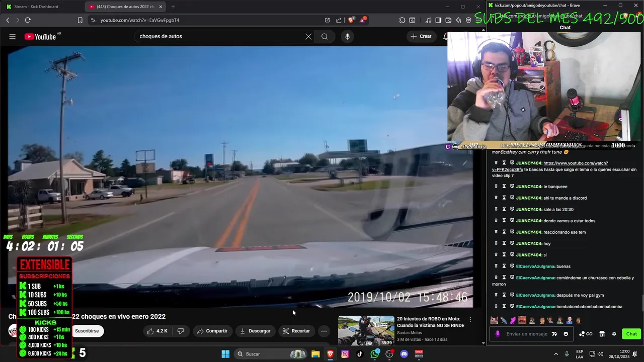Open options for the 20 Intentos video
Screen dimensions: 644x362
click(x=470, y=320)
